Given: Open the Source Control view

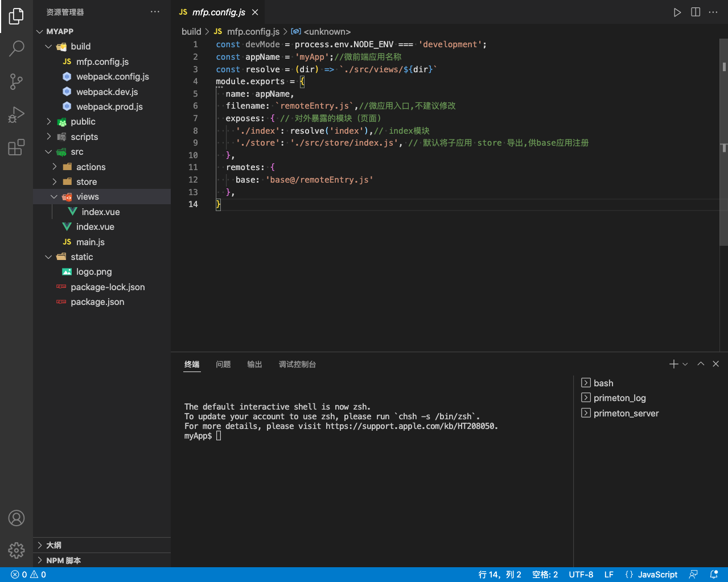Looking at the screenshot, I should tap(17, 82).
